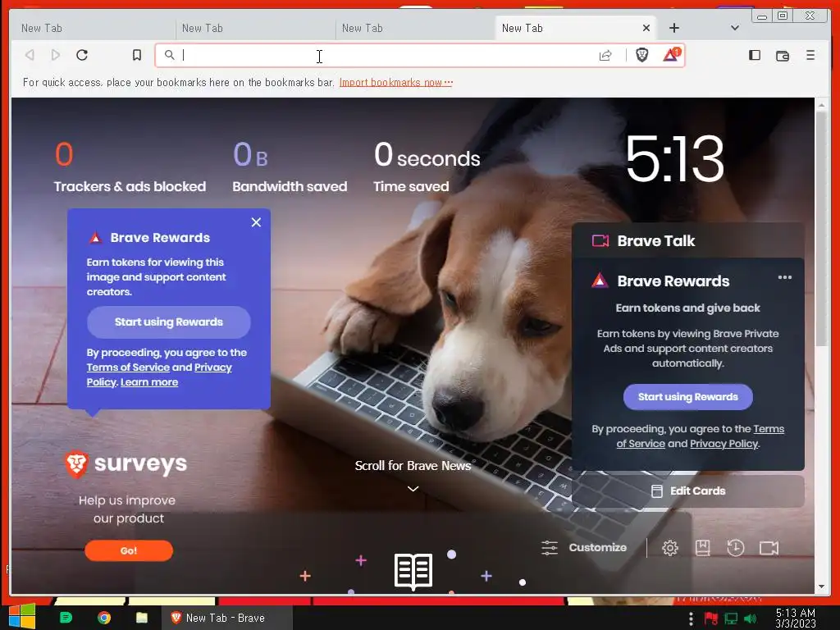840x630 pixels.
Task: Select New Tab - Brave taskbar button
Action: (227, 618)
